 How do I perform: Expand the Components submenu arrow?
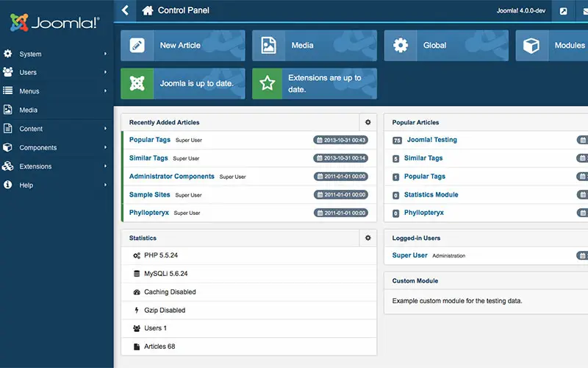pyautogui.click(x=105, y=147)
